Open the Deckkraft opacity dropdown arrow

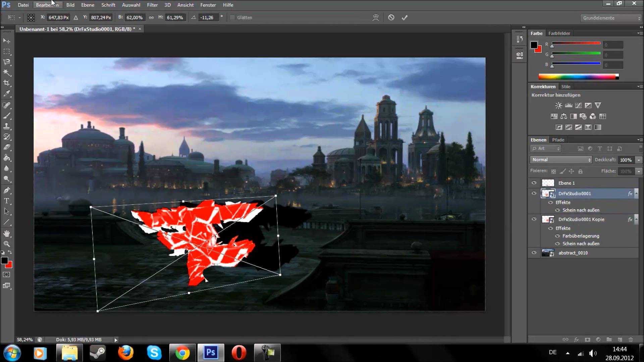click(x=639, y=160)
